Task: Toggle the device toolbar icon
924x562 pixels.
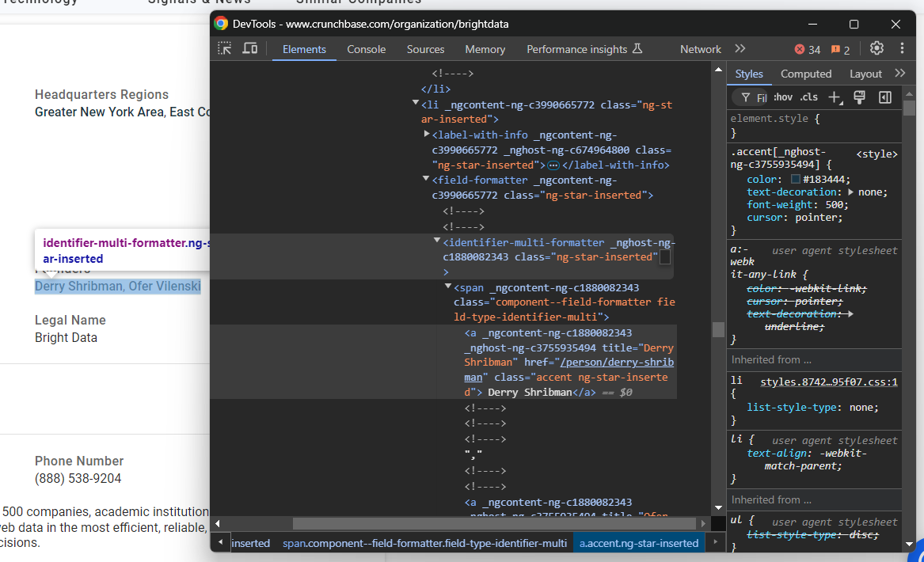Action: [249, 48]
